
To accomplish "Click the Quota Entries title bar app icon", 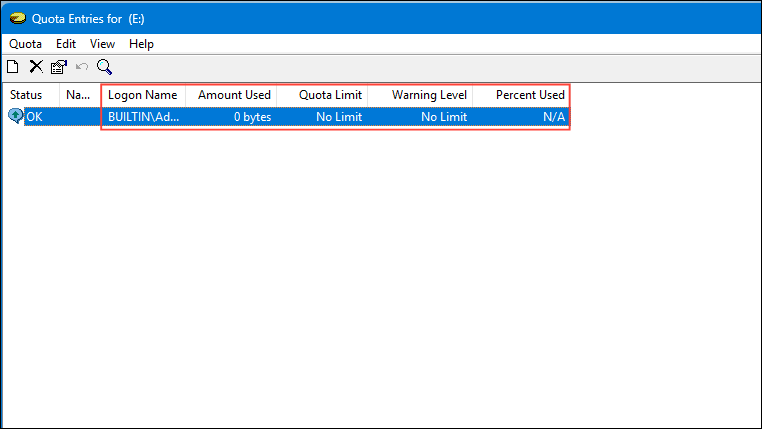I will (17, 18).
